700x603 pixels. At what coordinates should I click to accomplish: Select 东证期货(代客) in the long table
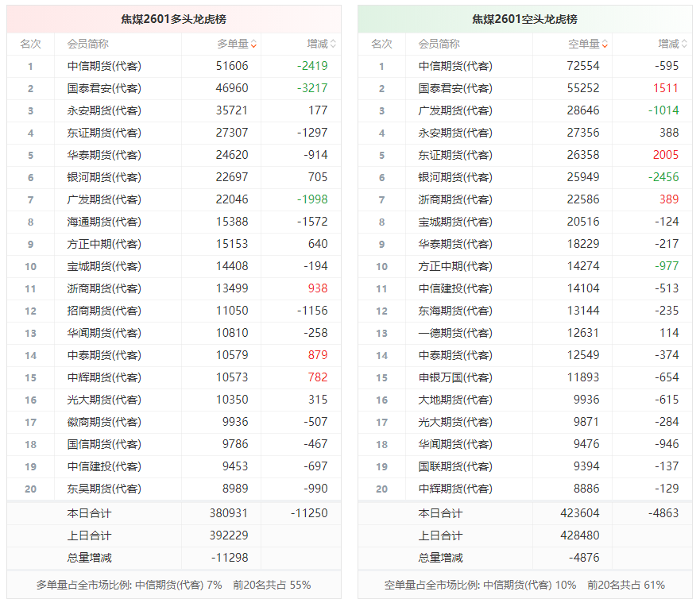point(104,133)
